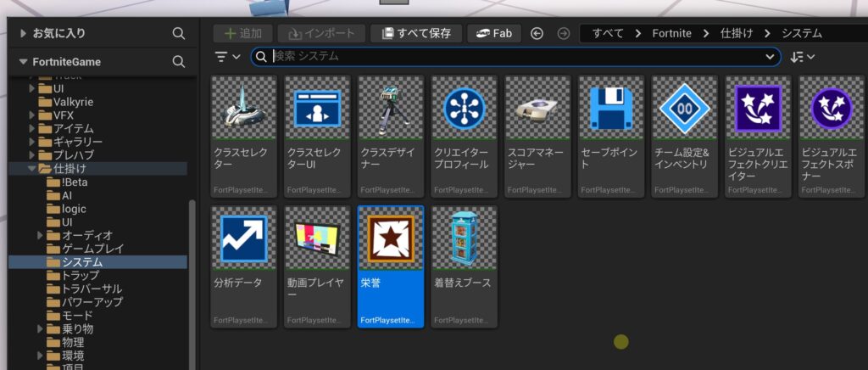Open the search history dropdown arrow
The width and height of the screenshot is (868, 370).
[x=770, y=57]
